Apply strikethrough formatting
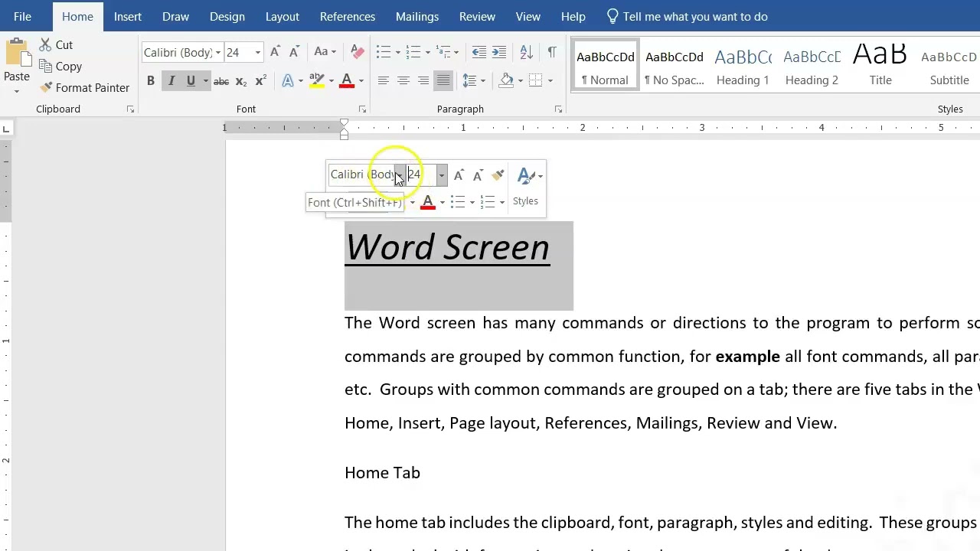 tap(221, 81)
